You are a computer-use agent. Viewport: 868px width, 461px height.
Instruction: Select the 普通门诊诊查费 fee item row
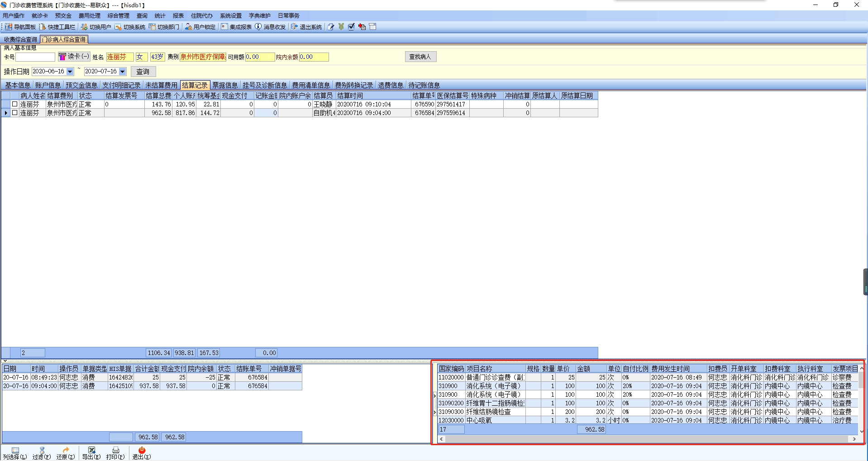(648, 377)
